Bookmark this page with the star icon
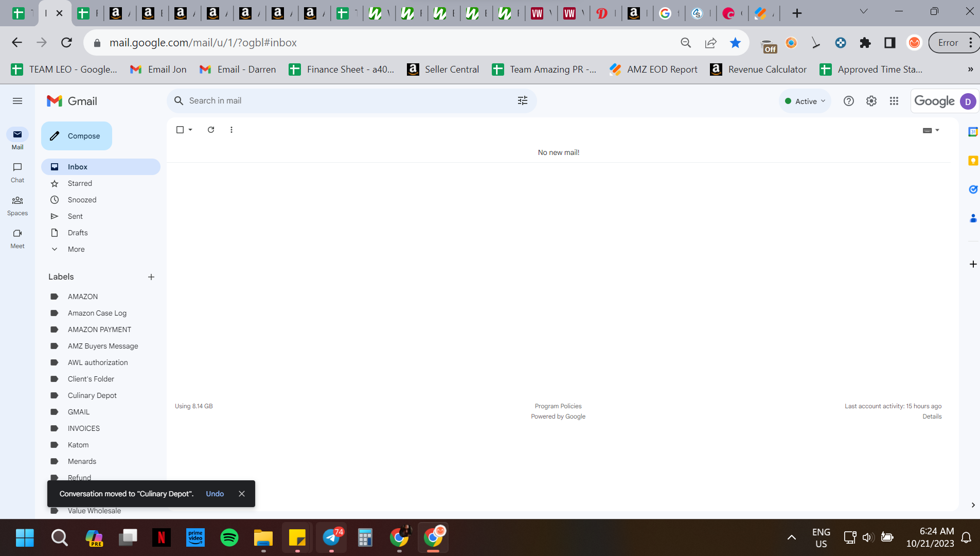980x556 pixels. click(x=735, y=43)
